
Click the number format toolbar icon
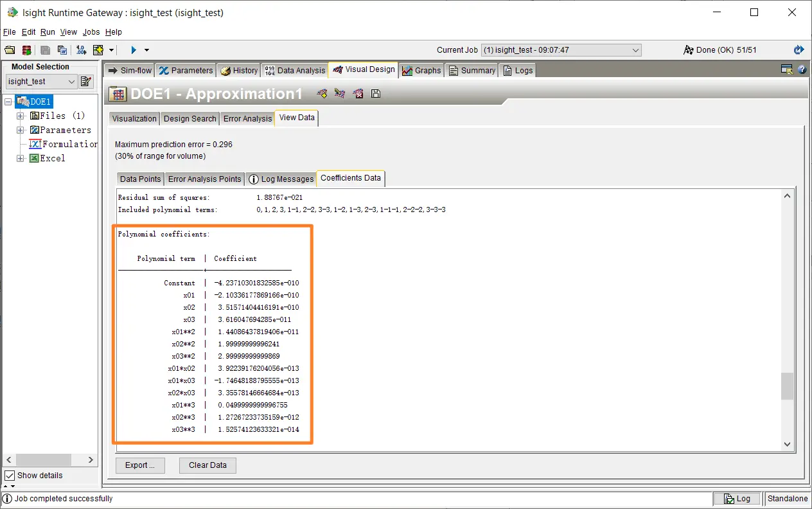pos(81,50)
